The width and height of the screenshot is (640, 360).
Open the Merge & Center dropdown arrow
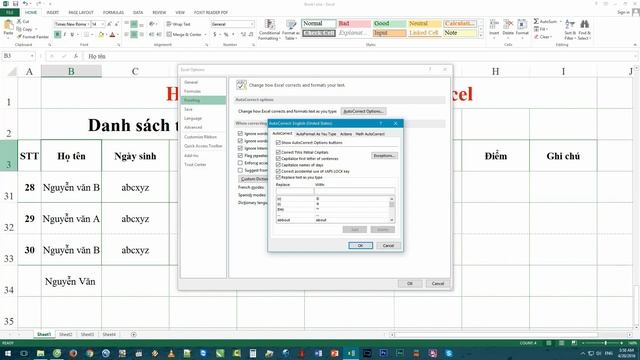click(x=205, y=35)
